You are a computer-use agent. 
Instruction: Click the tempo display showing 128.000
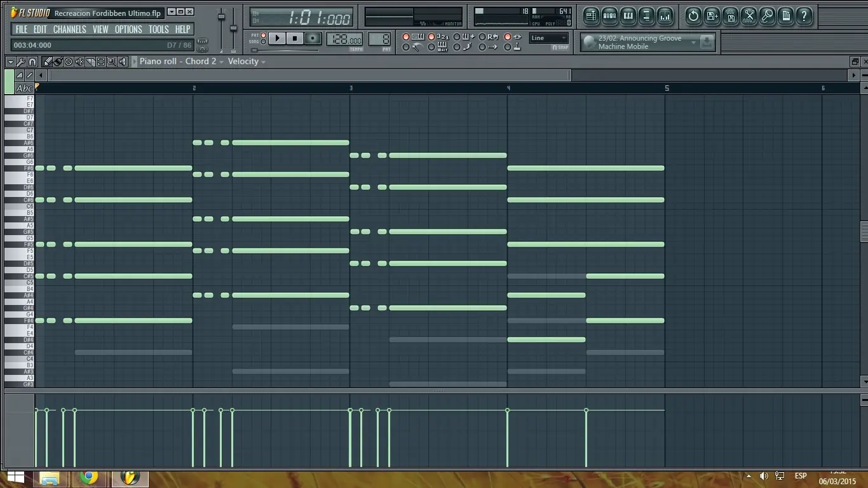(x=344, y=39)
